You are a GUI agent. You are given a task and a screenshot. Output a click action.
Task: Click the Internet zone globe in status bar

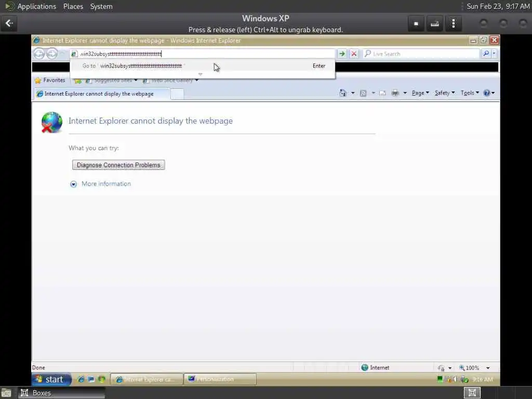point(365,367)
